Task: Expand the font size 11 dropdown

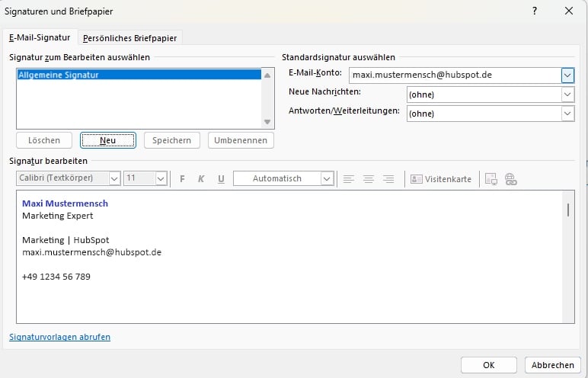Action: (x=161, y=178)
